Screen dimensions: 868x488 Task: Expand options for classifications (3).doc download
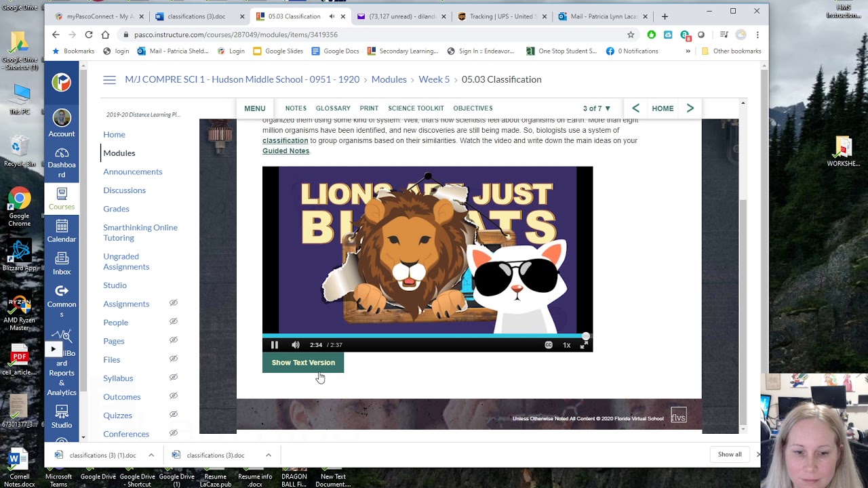click(x=269, y=455)
